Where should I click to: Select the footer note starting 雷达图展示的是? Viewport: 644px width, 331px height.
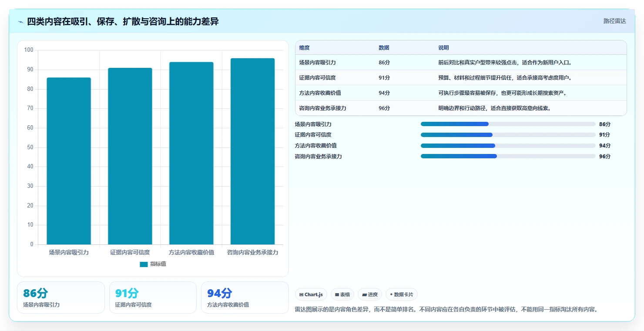[x=446, y=310]
